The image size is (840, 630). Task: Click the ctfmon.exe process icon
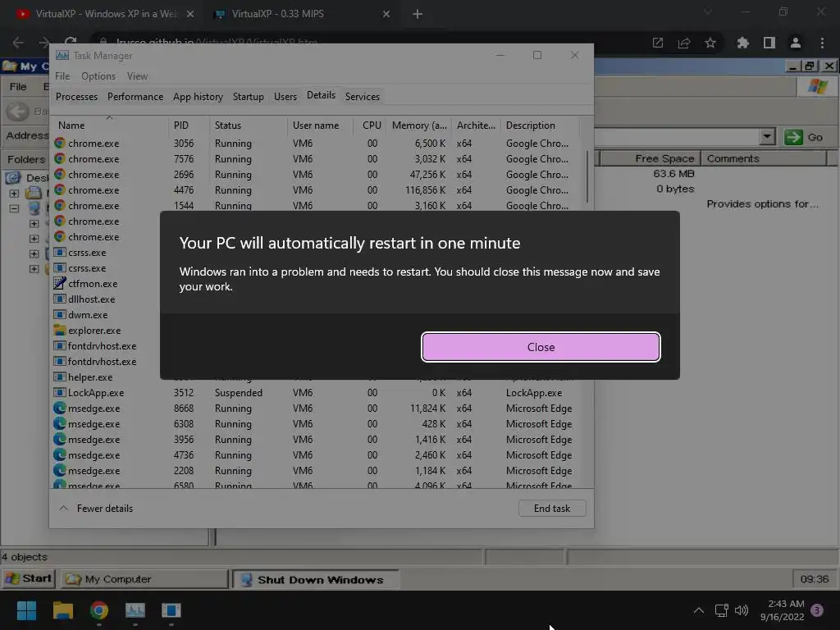[x=59, y=283]
